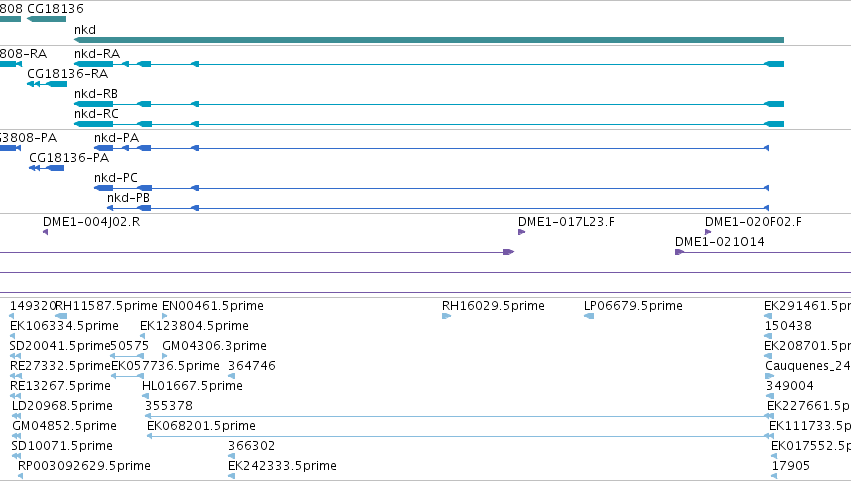Select the LP06679.5prime arrow glyph

(589, 316)
